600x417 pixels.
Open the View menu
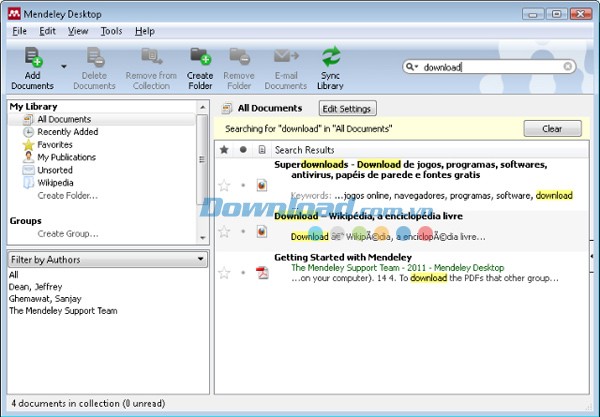click(78, 31)
